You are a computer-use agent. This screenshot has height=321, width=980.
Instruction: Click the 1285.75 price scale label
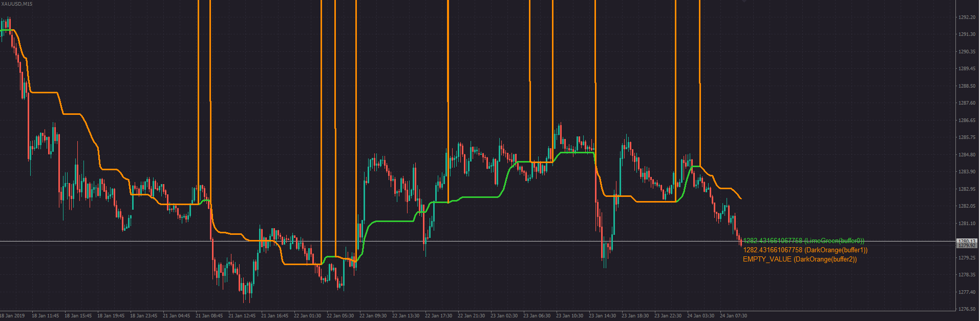pyautogui.click(x=967, y=137)
